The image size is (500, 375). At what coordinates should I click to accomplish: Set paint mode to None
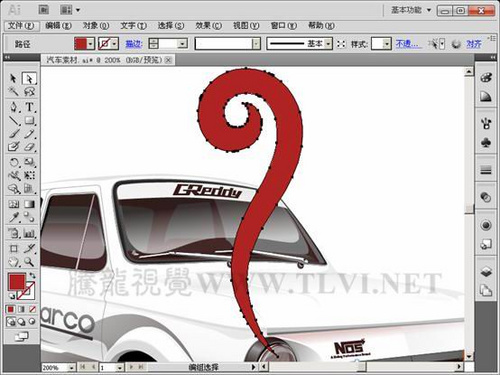tap(32, 310)
